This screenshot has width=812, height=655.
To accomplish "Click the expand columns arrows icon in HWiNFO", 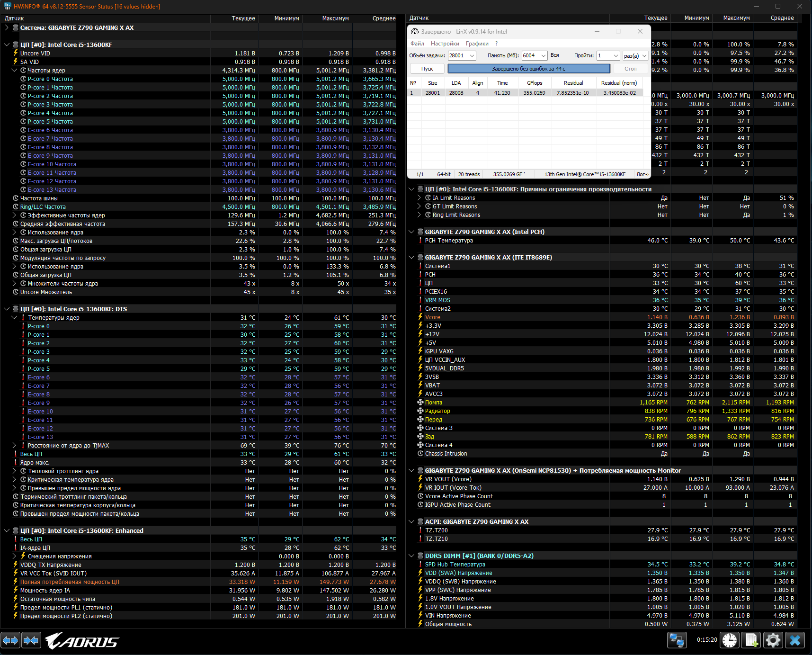I will tap(10, 641).
